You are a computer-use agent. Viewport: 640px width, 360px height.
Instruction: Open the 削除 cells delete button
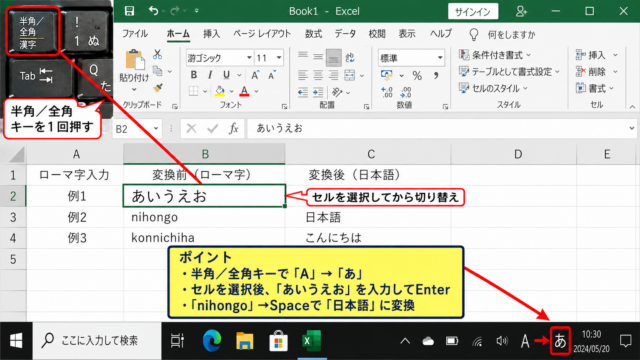pyautogui.click(x=596, y=71)
